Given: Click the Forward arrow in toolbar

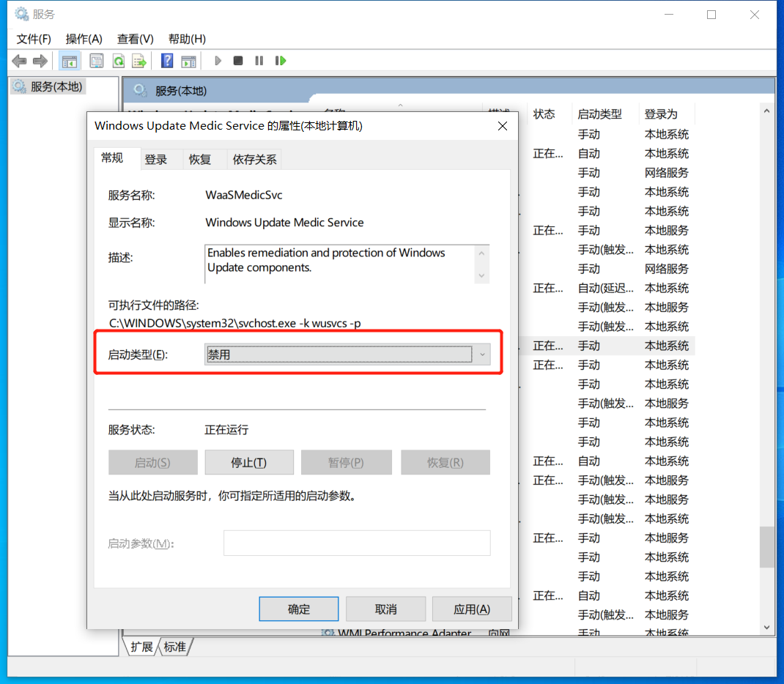Looking at the screenshot, I should [40, 61].
